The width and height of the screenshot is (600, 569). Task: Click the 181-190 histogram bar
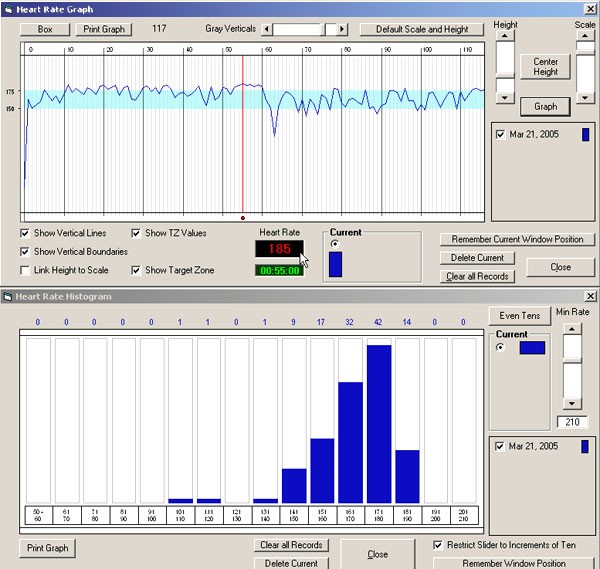(x=407, y=476)
